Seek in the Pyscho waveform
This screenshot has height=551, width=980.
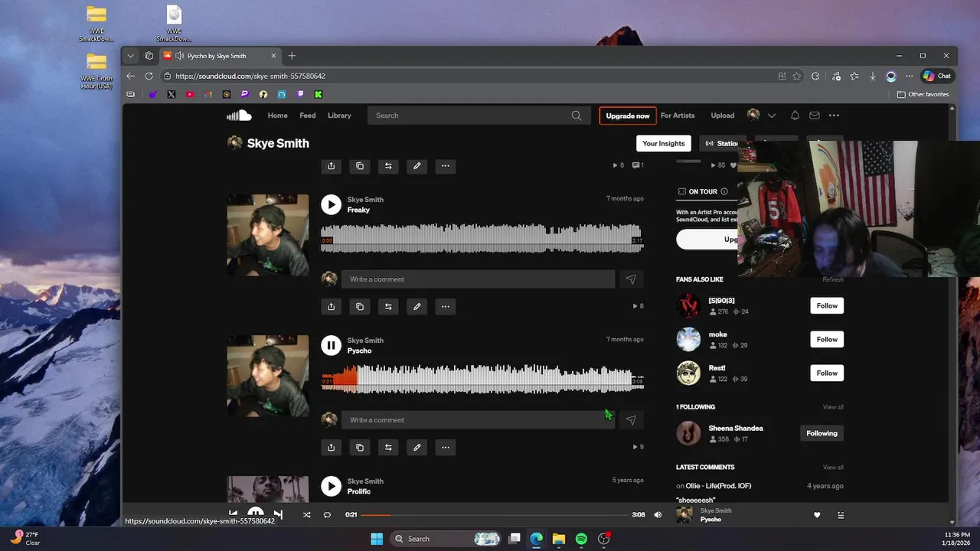point(482,379)
